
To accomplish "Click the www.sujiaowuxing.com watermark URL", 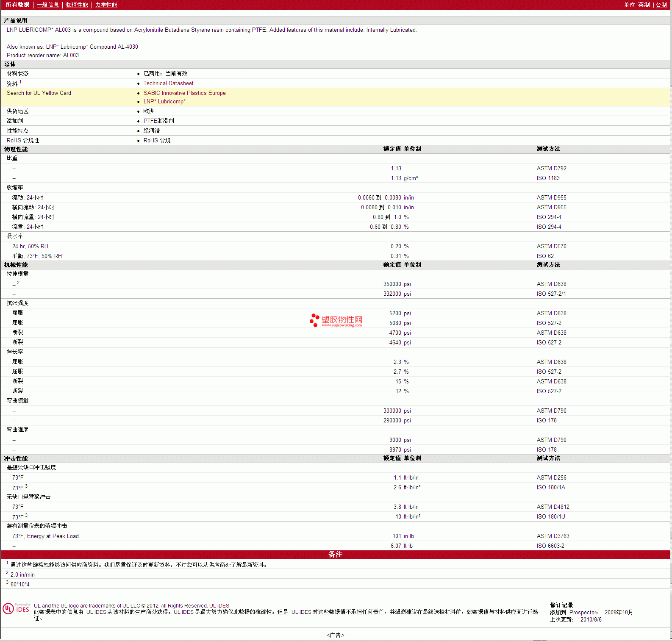I will pos(342,325).
